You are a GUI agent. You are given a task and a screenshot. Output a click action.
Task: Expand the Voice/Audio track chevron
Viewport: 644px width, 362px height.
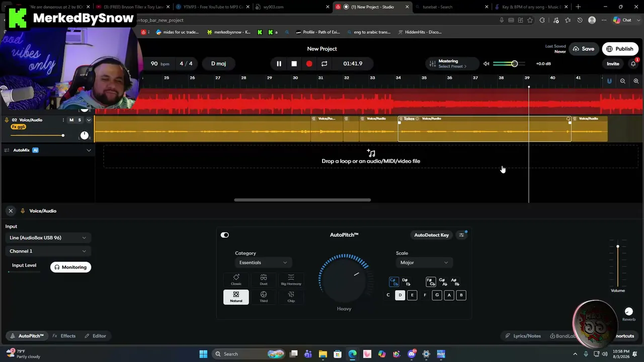(89, 120)
